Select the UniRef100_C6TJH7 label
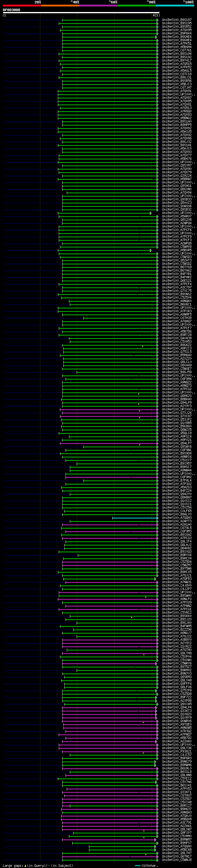This screenshot has width=197, height=868. 177,88
